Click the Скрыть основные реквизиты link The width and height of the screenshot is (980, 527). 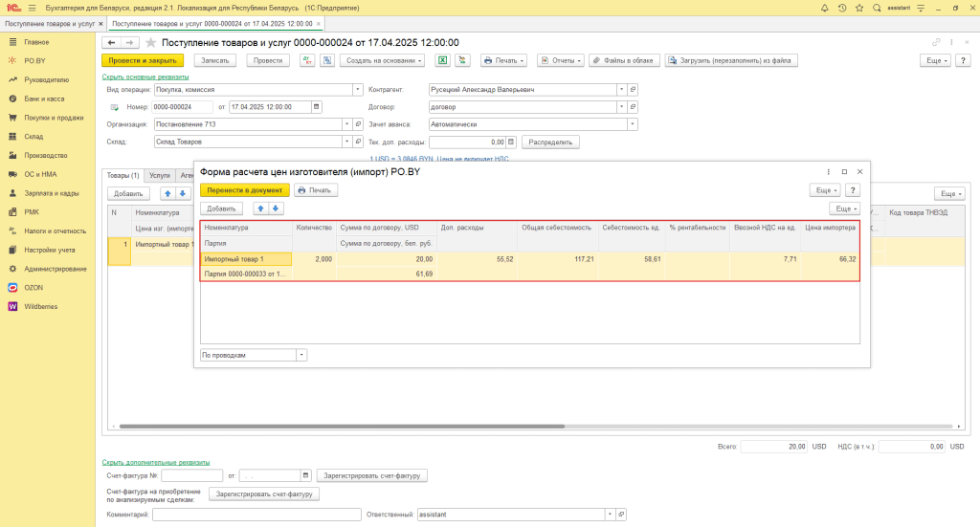click(x=145, y=77)
